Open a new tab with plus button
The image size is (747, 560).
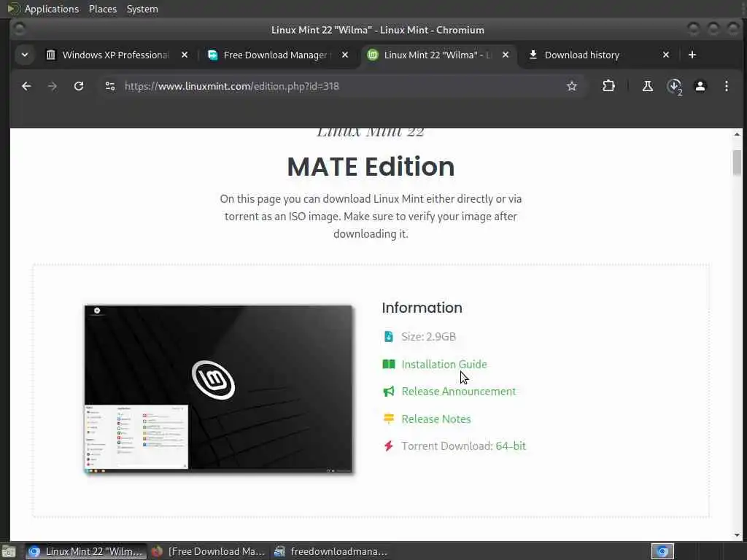[692, 55]
